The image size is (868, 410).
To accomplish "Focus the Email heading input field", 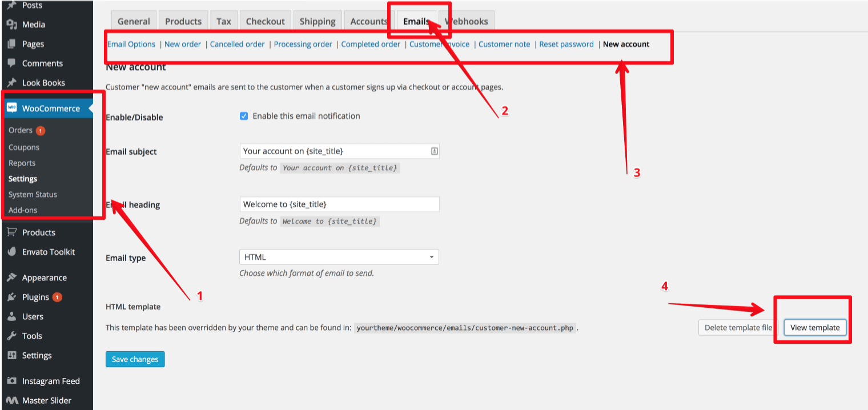I will click(339, 204).
